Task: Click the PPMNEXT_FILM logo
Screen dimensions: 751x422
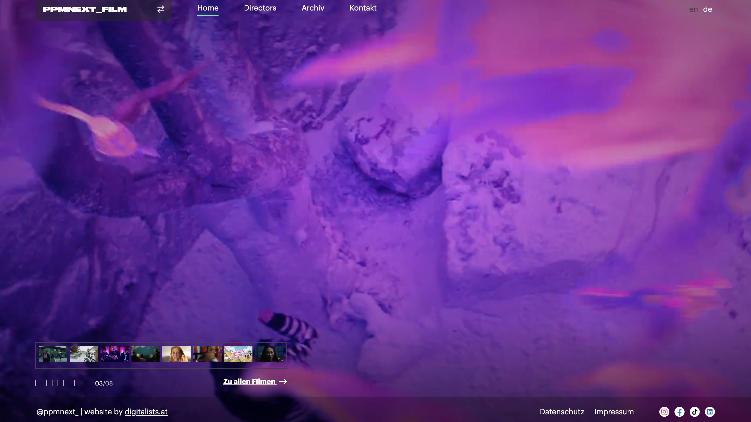Action: coord(85,9)
